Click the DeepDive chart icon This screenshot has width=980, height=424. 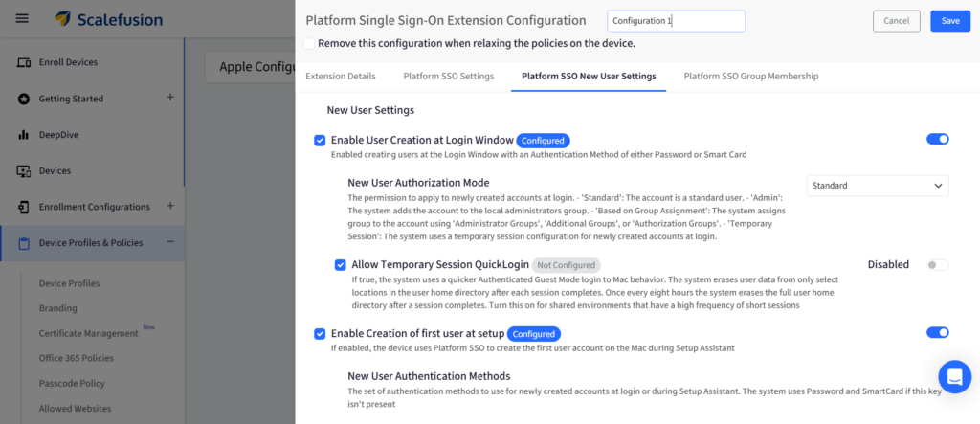pos(24,135)
